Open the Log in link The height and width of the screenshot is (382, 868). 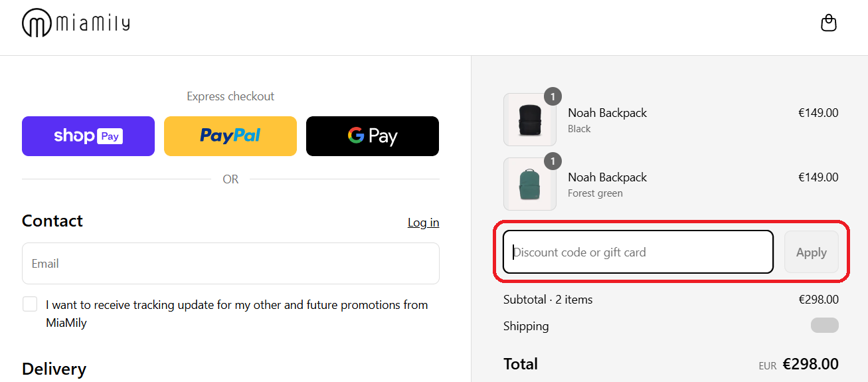pos(423,223)
